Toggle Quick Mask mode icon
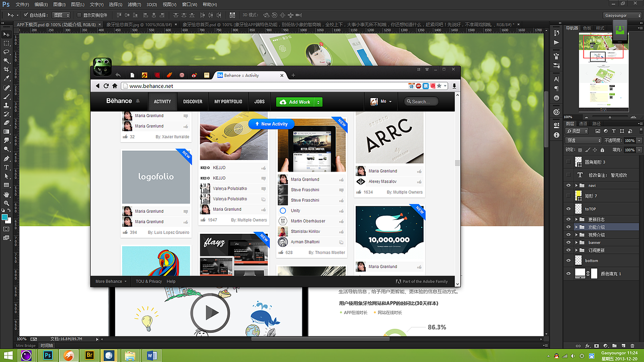Viewport: 644px width, 362px height. [x=7, y=229]
